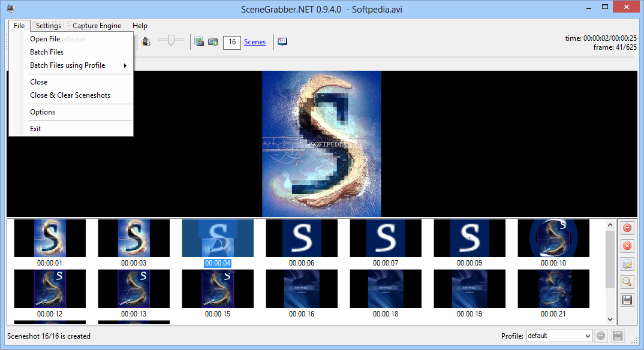Open the Settings menu
The width and height of the screenshot is (644, 350).
pos(49,25)
